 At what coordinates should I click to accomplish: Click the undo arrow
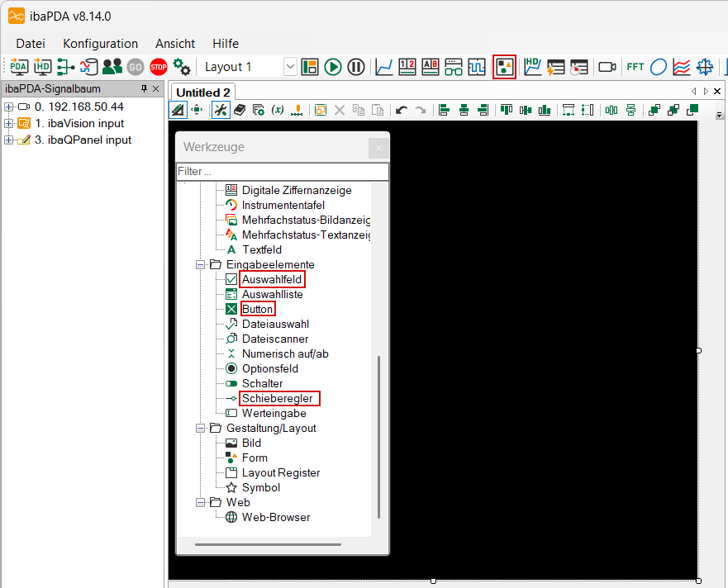pyautogui.click(x=402, y=110)
